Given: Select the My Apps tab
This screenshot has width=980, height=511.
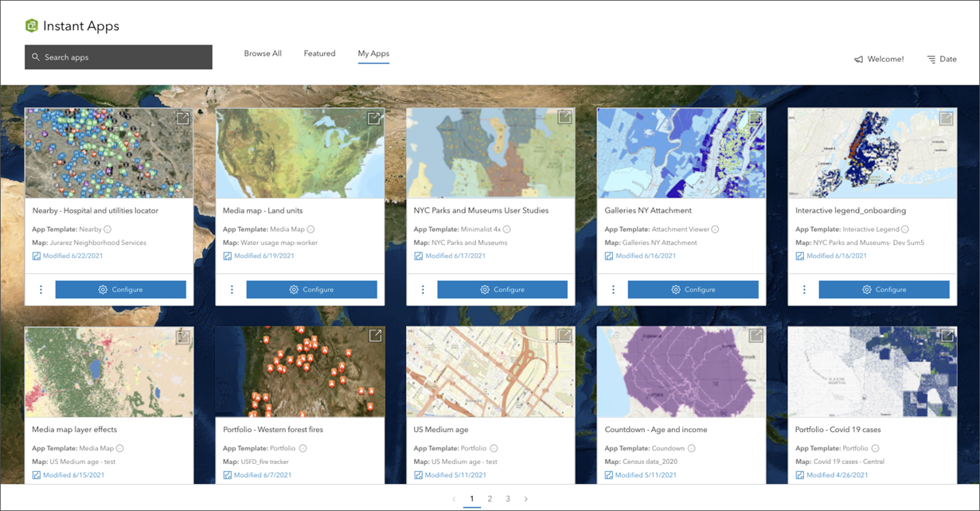Looking at the screenshot, I should coord(373,53).
